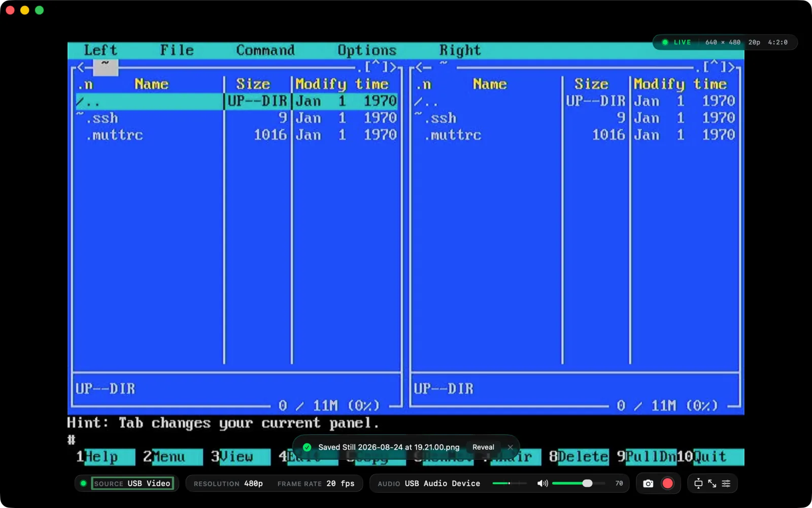
Task: Click the 640 × 480 resolution readout
Action: point(723,42)
